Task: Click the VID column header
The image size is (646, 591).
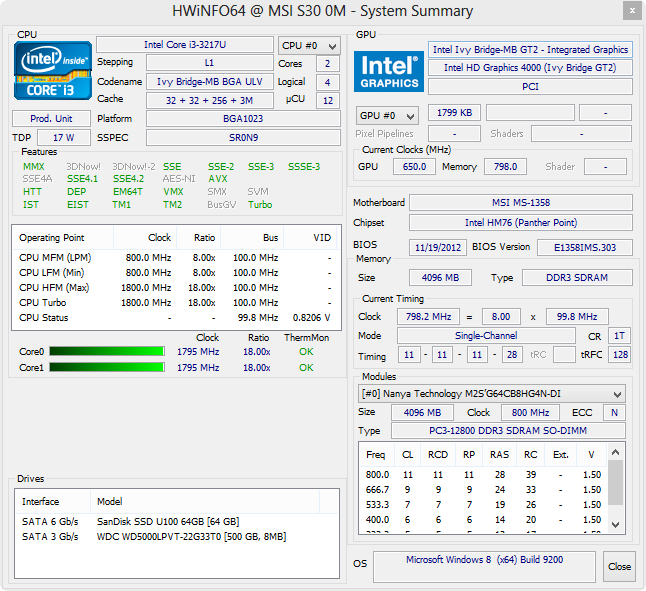Action: coord(310,238)
